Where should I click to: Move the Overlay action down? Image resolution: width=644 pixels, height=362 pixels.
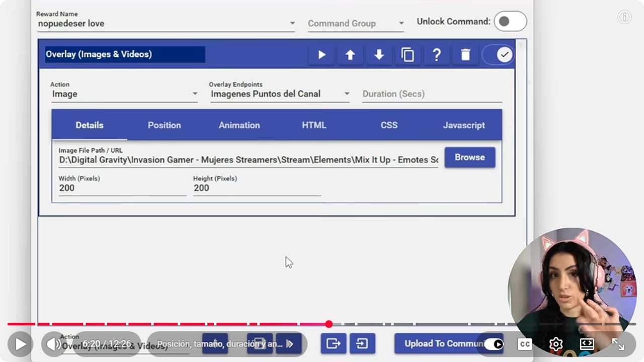[x=379, y=55]
